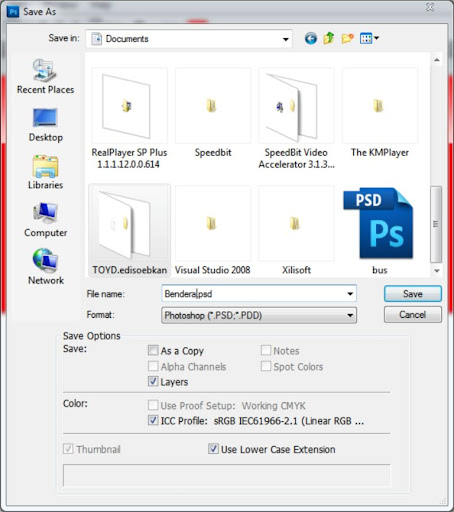Click the Cancel button

(x=413, y=315)
